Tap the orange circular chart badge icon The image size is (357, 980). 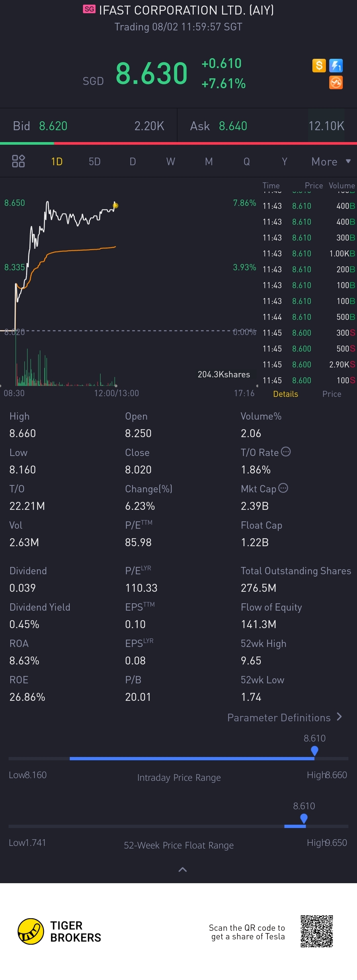(x=336, y=83)
